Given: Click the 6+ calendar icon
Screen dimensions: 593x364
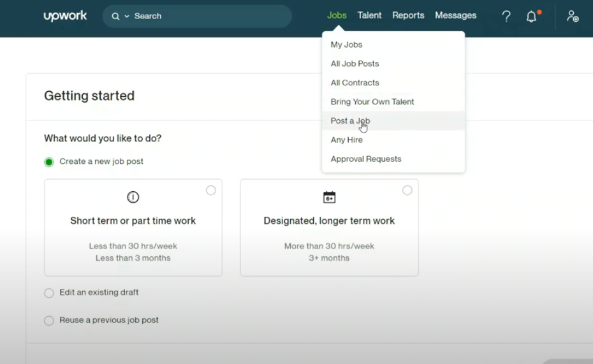Looking at the screenshot, I should click(329, 197).
